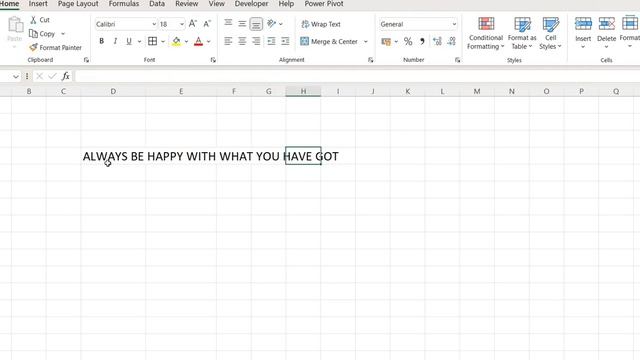Image resolution: width=640 pixels, height=360 pixels.
Task: Open Cell Styles gallery
Action: [551, 33]
